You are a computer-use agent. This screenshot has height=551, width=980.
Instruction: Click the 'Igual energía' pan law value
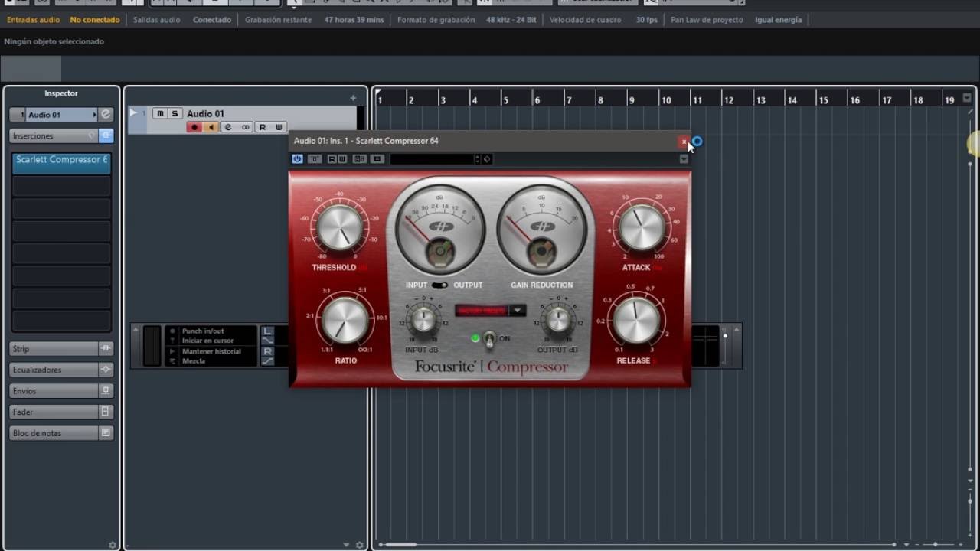click(x=778, y=20)
